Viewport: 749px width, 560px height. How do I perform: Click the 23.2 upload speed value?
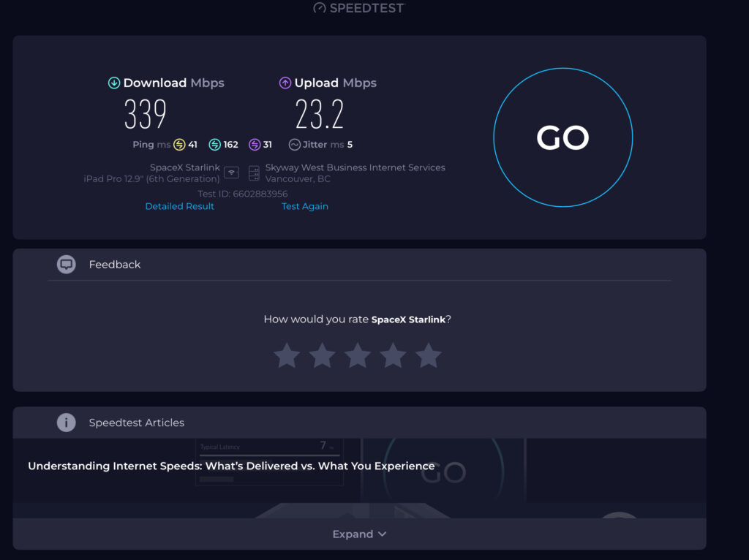pos(320,113)
